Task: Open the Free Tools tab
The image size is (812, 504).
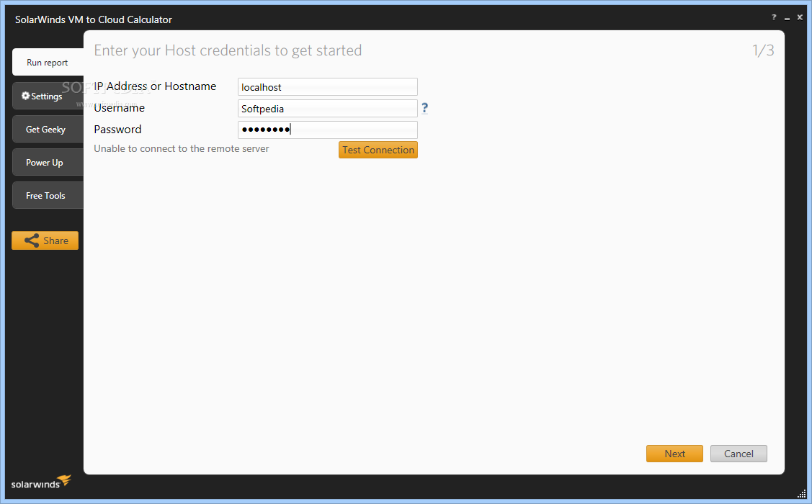Action: (x=48, y=196)
